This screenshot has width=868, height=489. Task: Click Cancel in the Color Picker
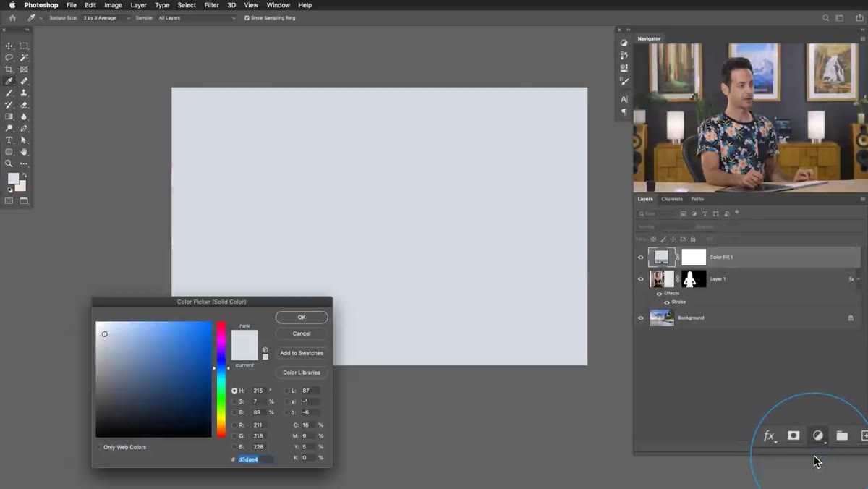point(302,333)
